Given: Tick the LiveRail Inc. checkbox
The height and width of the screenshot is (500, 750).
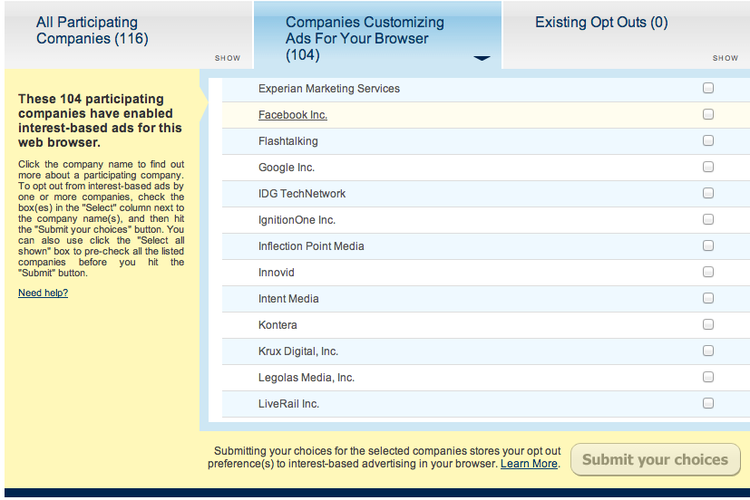Looking at the screenshot, I should pyautogui.click(x=708, y=403).
